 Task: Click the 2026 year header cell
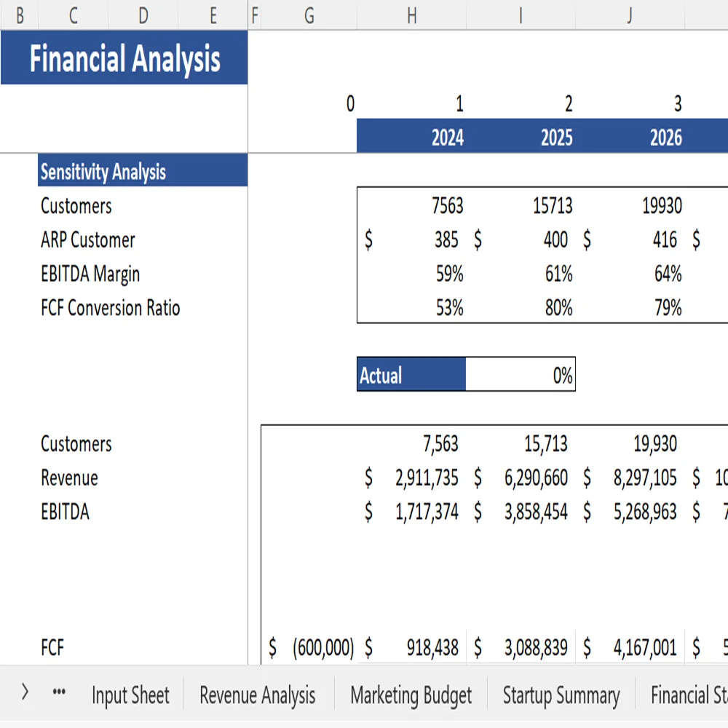click(x=665, y=137)
